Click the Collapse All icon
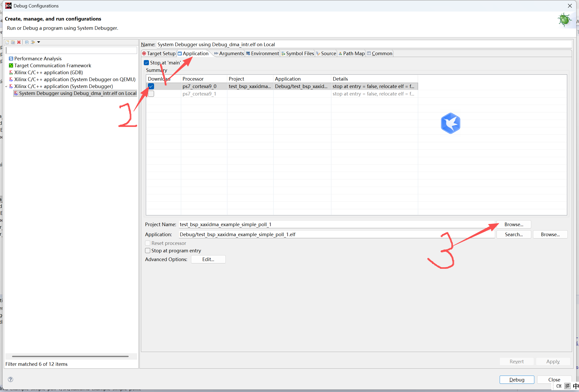Viewport: 579px width, 392px height. tap(27, 42)
